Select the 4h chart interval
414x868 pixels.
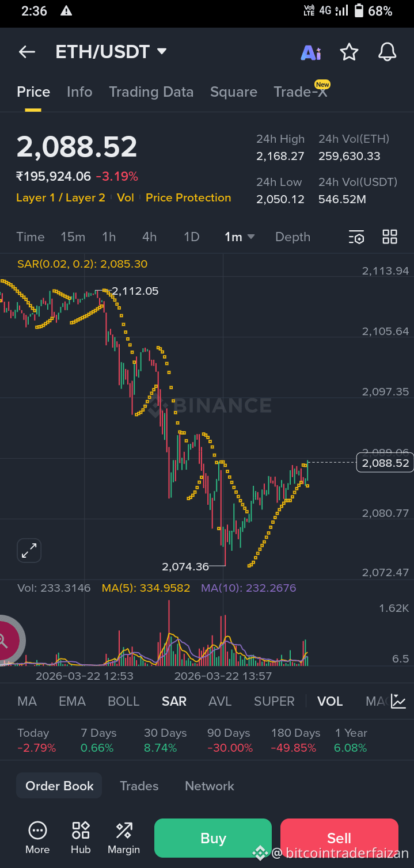coord(150,237)
